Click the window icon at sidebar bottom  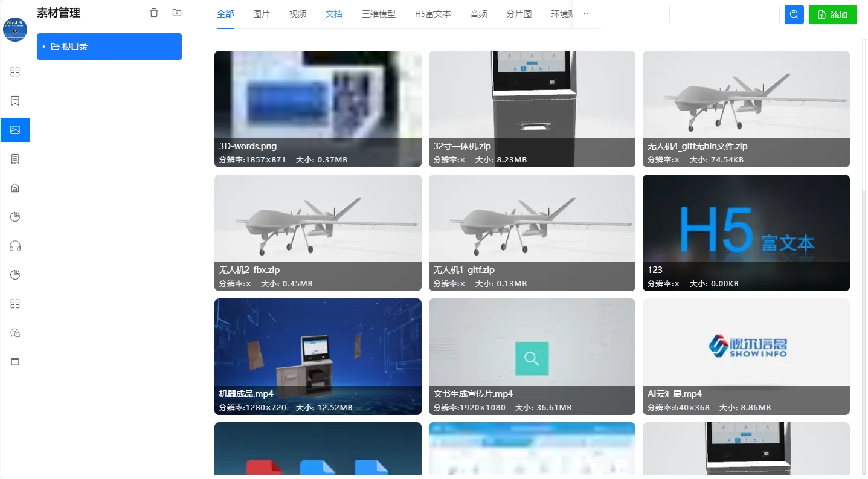15,362
